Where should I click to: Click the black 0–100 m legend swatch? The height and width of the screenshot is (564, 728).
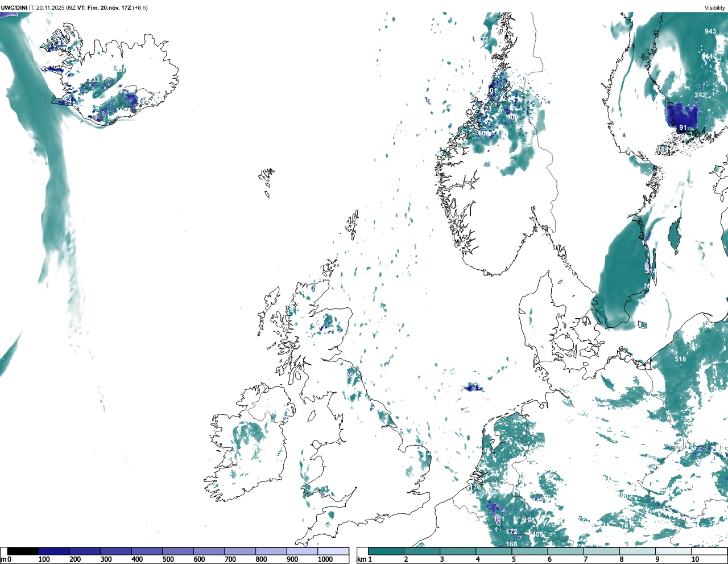(23, 551)
